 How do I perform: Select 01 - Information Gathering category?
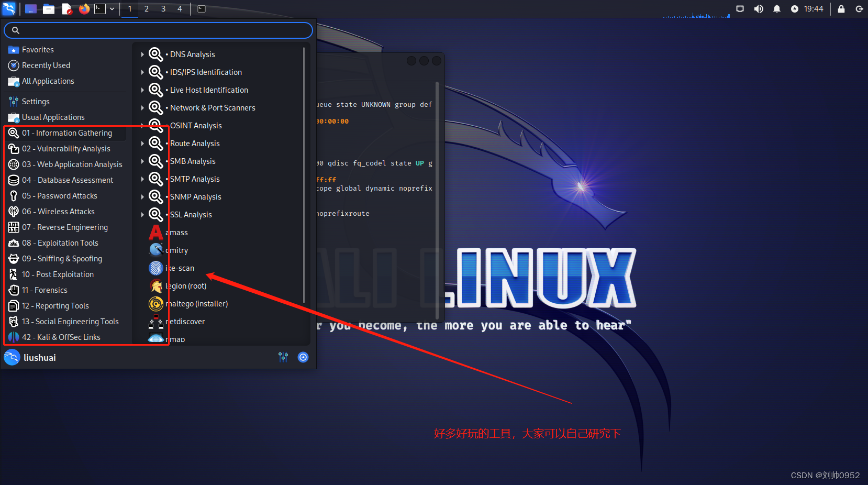[x=65, y=133]
